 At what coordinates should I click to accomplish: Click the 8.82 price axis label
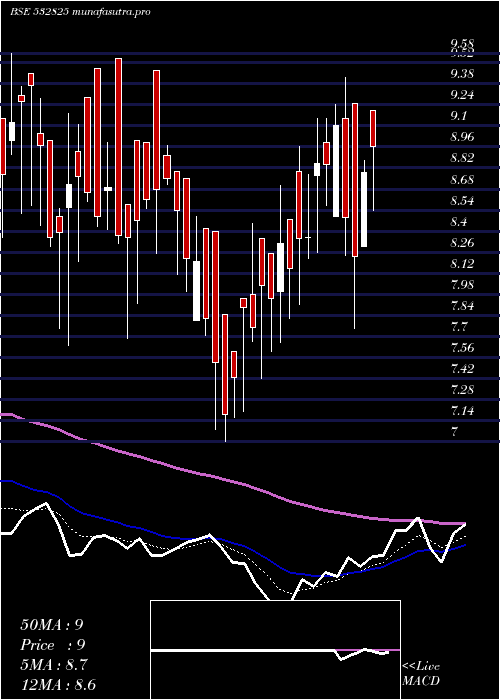463,158
